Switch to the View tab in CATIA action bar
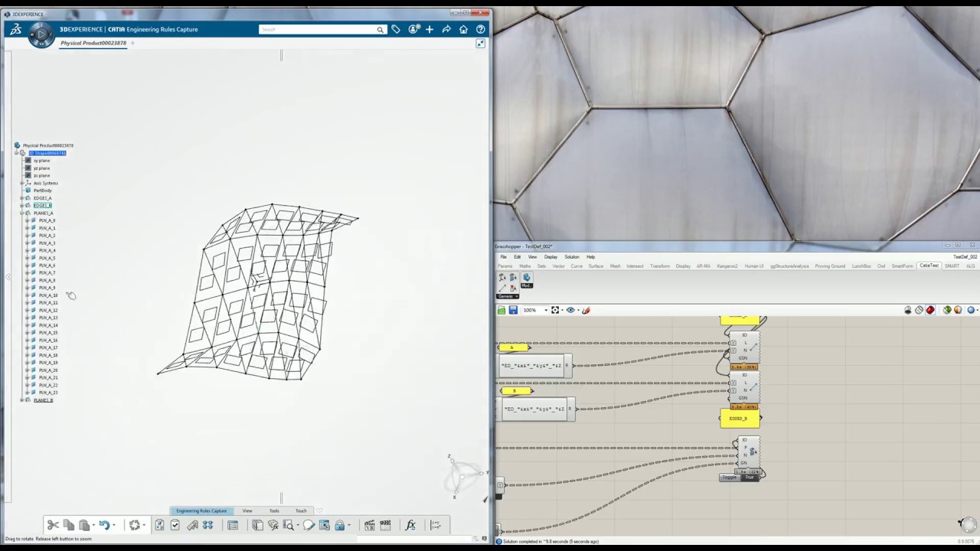 (247, 510)
